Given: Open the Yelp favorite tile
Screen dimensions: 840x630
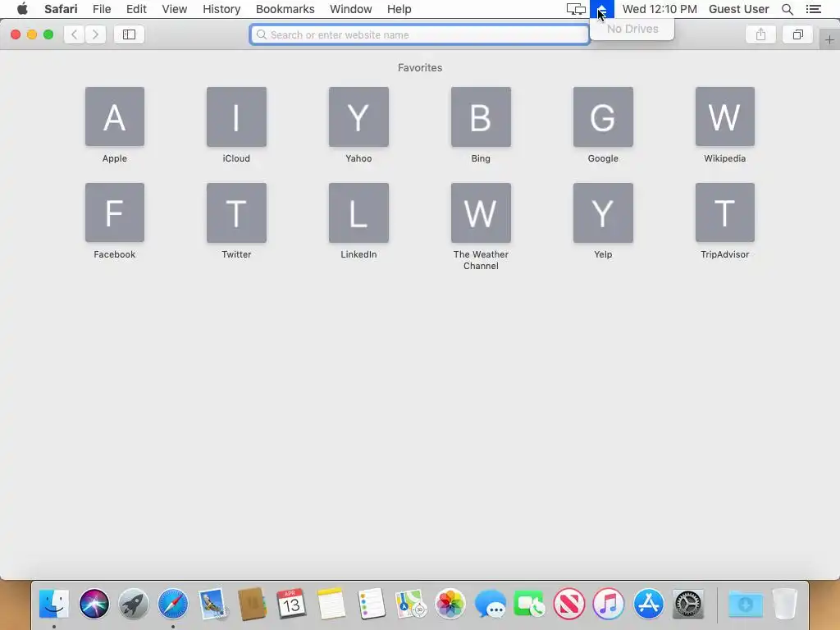Looking at the screenshot, I should click(x=603, y=212).
